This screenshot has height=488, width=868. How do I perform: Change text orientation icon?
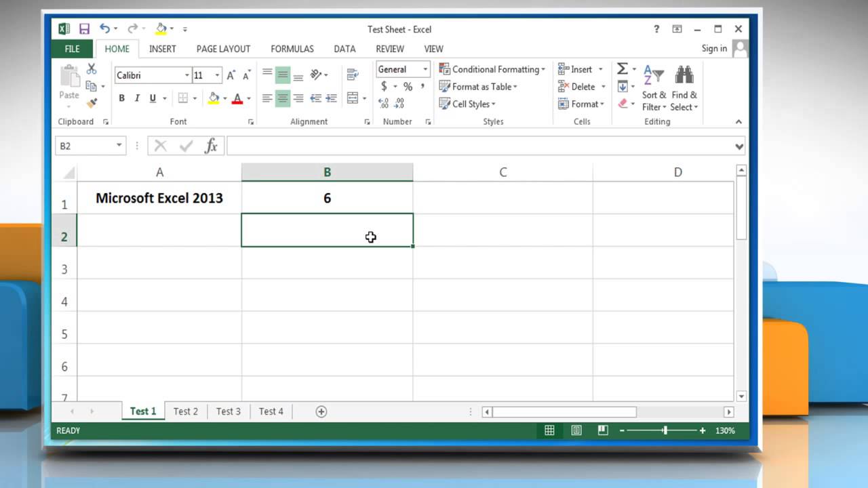click(x=316, y=75)
